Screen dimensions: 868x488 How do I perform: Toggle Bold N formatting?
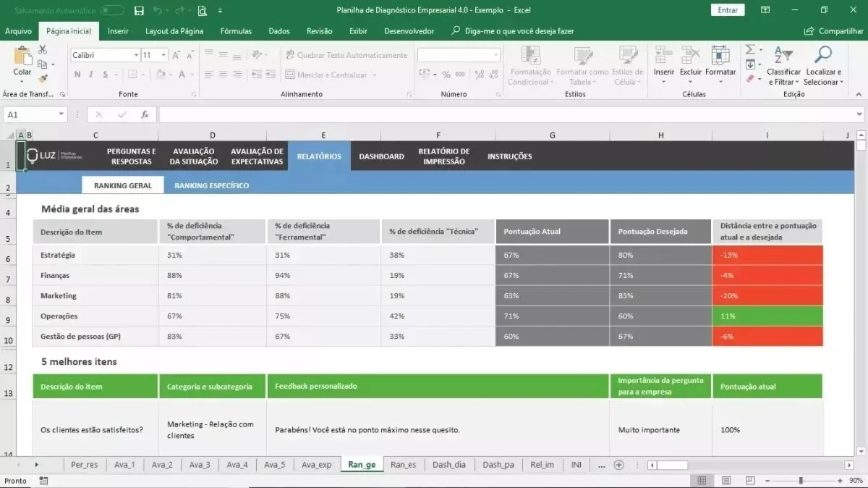click(x=76, y=75)
